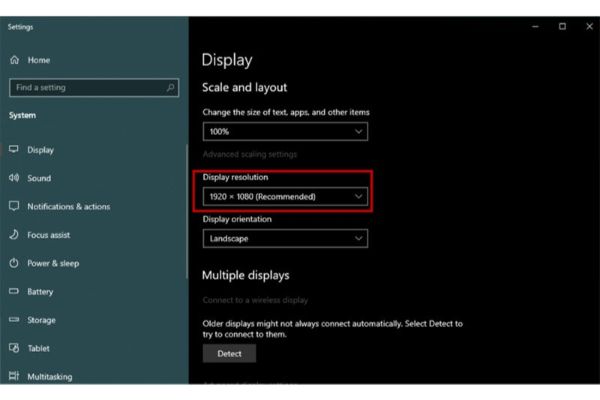
Task: Click the search magnifier icon
Action: pyautogui.click(x=170, y=88)
